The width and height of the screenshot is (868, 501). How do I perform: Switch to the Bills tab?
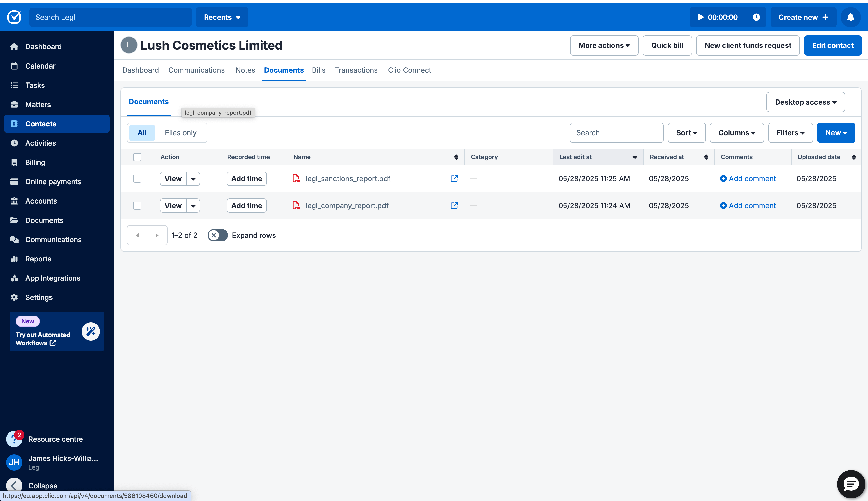[x=318, y=70]
